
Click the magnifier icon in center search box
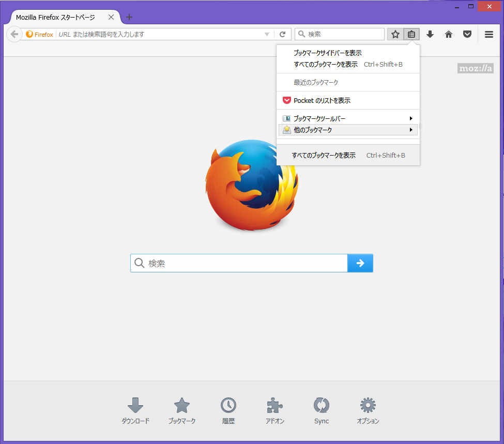(x=139, y=263)
